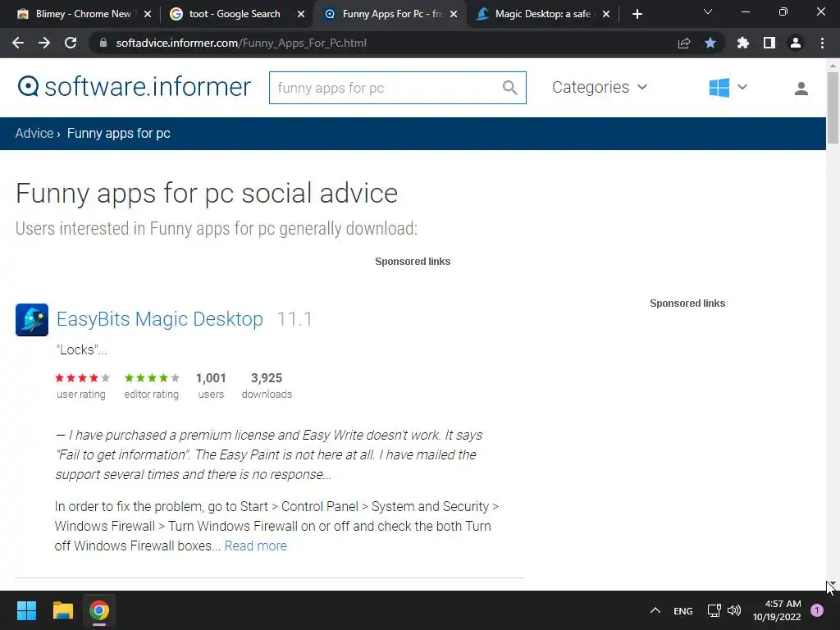This screenshot has height=630, width=840.
Task: Select the Funny Apps For Pc tab
Action: click(391, 14)
